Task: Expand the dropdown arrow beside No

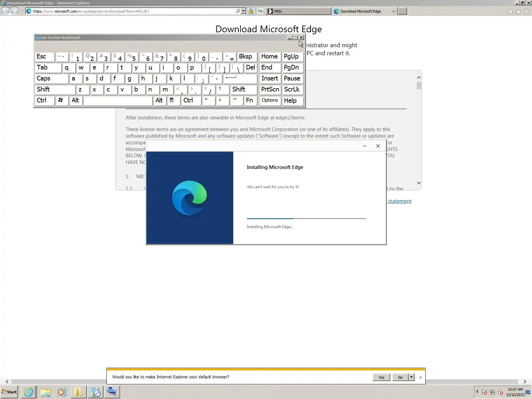Action: 412,377
